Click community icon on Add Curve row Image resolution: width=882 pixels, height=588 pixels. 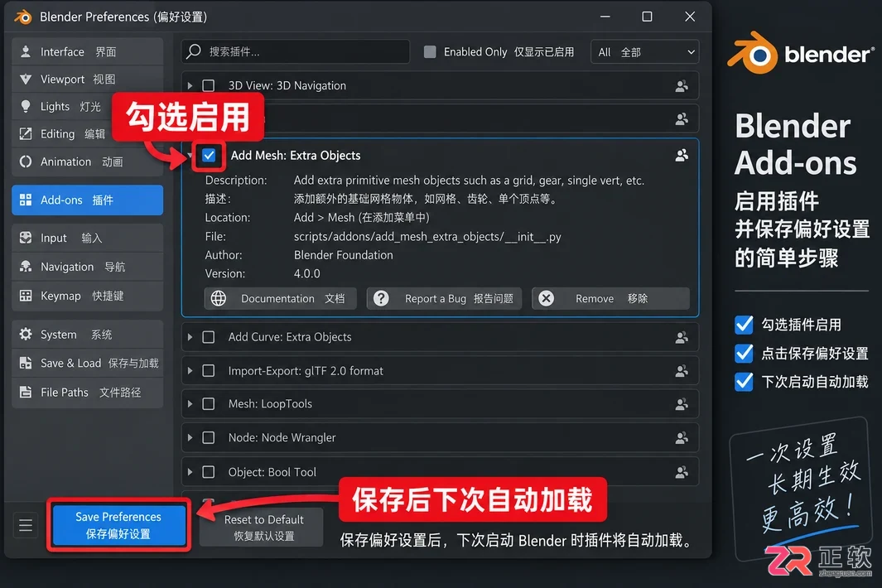point(682,337)
